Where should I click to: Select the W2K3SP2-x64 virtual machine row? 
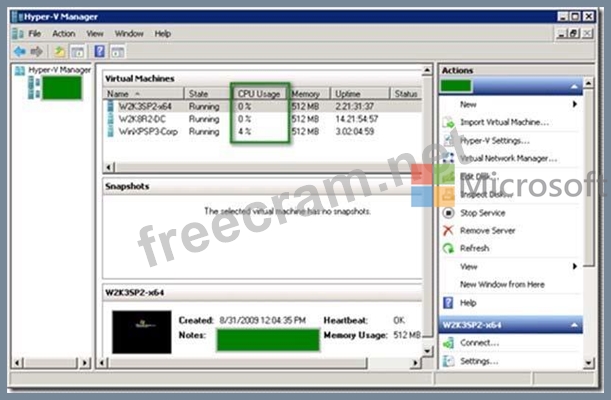point(263,106)
